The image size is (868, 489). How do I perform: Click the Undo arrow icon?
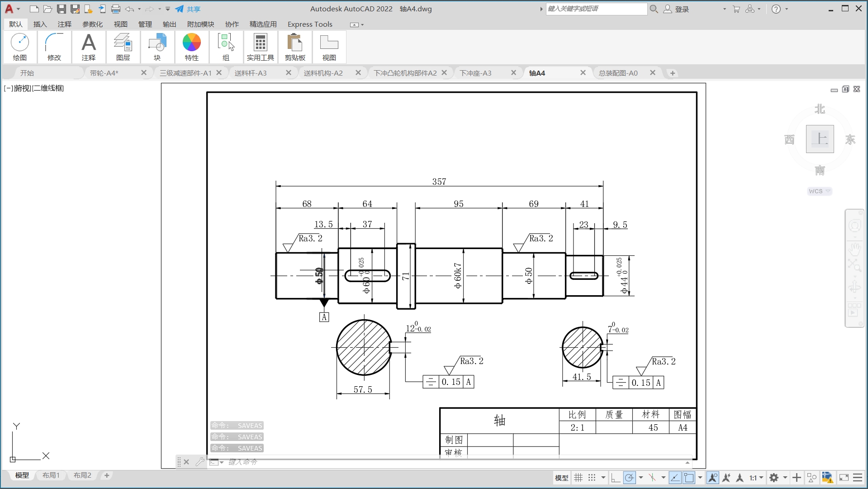pyautogui.click(x=130, y=9)
